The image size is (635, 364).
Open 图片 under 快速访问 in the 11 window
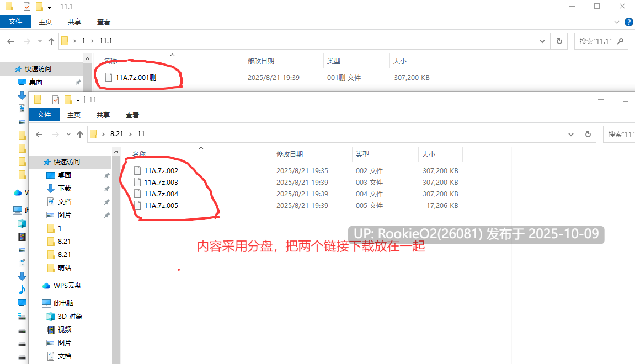coord(65,215)
